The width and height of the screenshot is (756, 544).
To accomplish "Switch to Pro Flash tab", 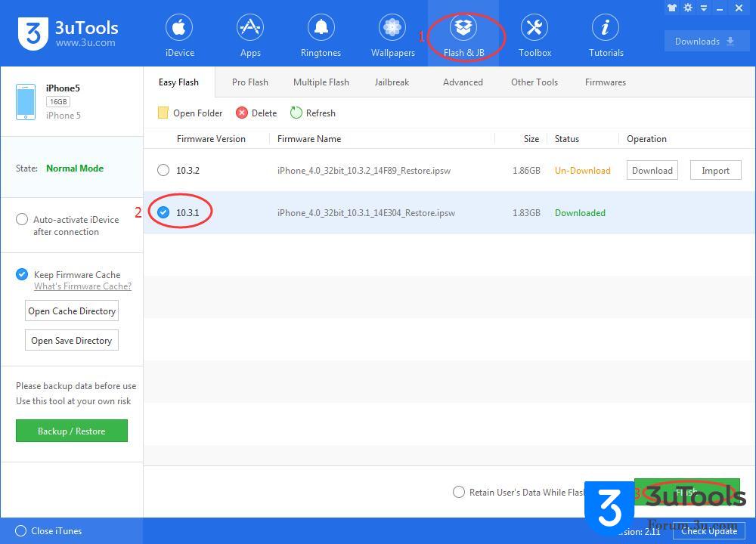I will pos(249,82).
